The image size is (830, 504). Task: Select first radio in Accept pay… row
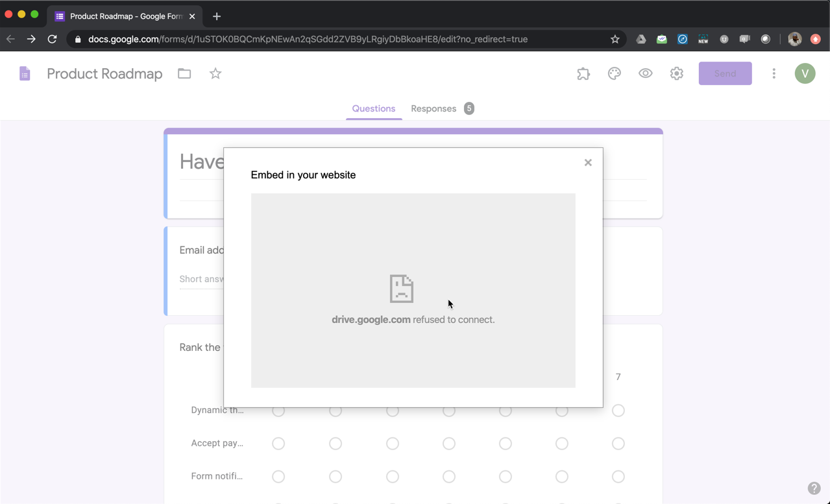pos(278,444)
